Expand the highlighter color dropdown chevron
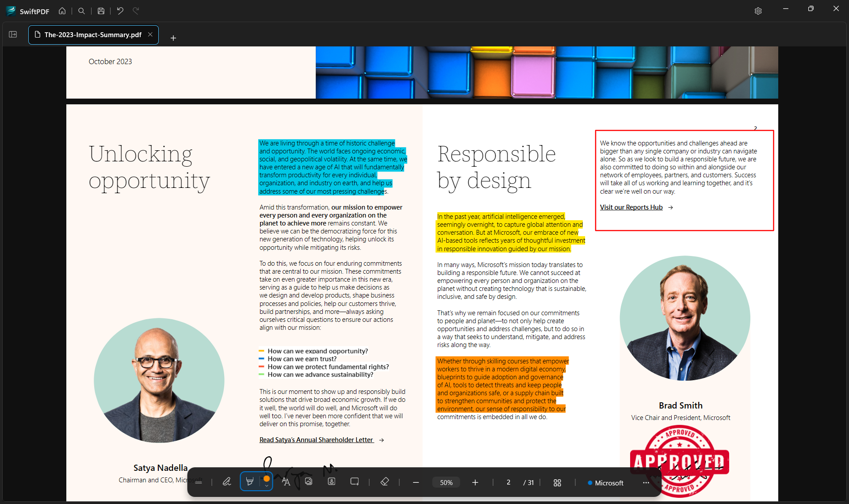This screenshot has width=849, height=504. coord(267,487)
